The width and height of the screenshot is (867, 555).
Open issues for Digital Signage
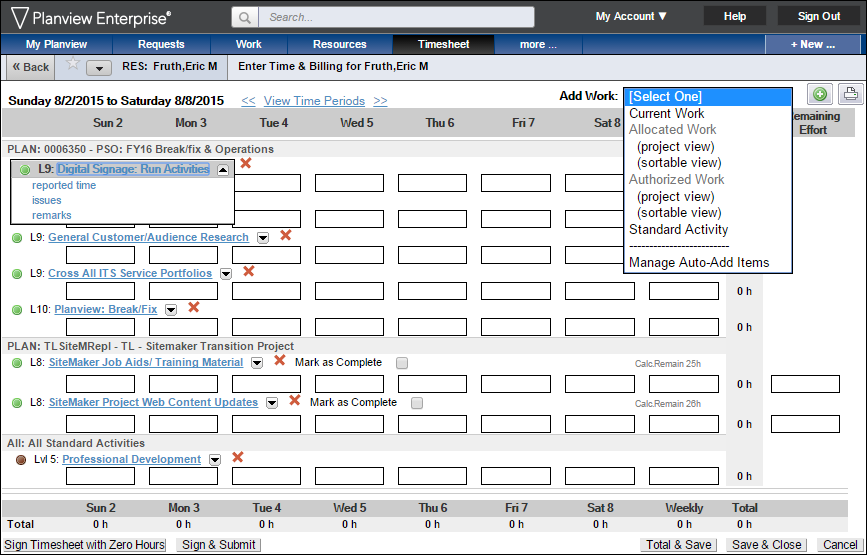pos(46,200)
